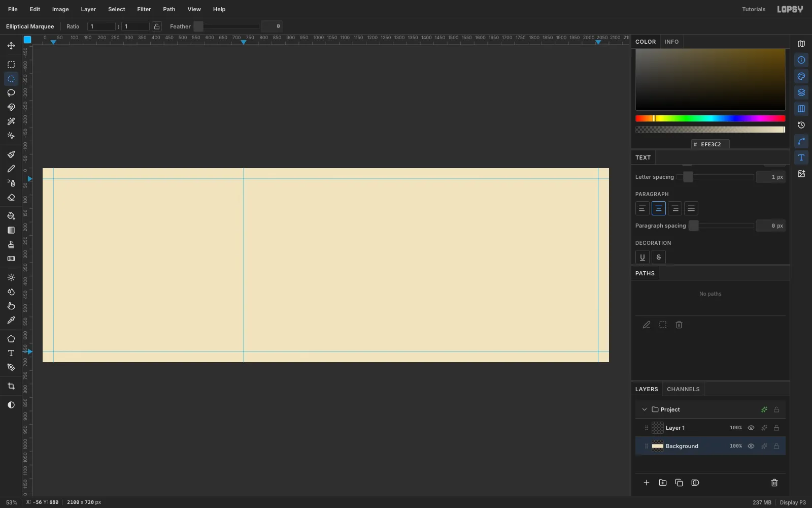Select the Clone Stamp tool

11,244
